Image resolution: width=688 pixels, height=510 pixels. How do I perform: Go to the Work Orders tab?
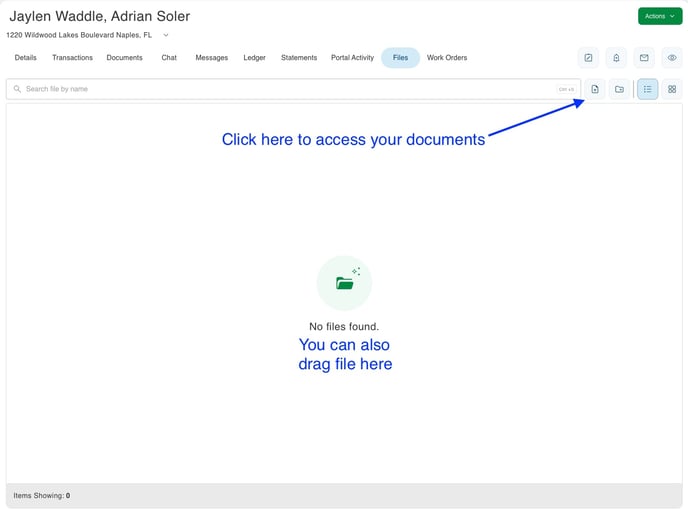point(447,58)
